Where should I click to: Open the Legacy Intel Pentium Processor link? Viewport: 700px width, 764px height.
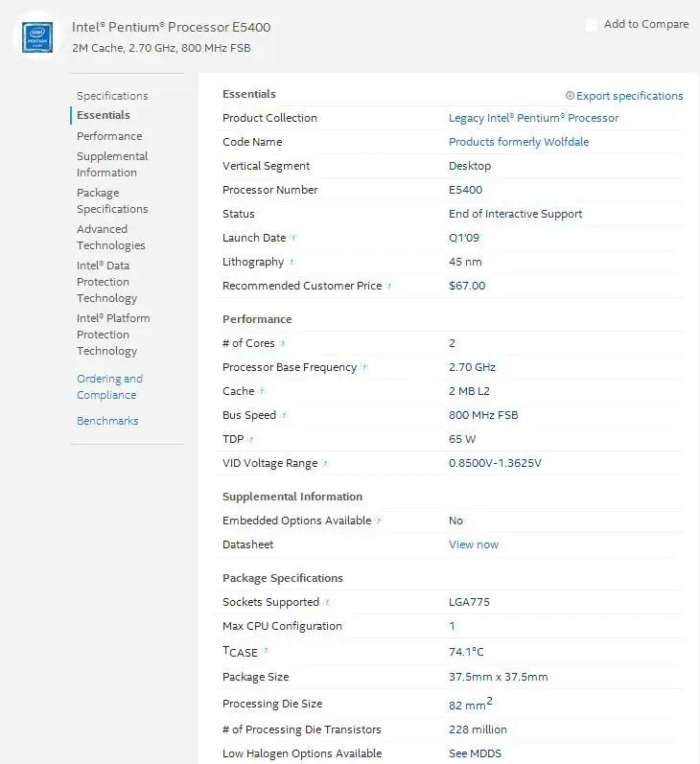coord(533,118)
